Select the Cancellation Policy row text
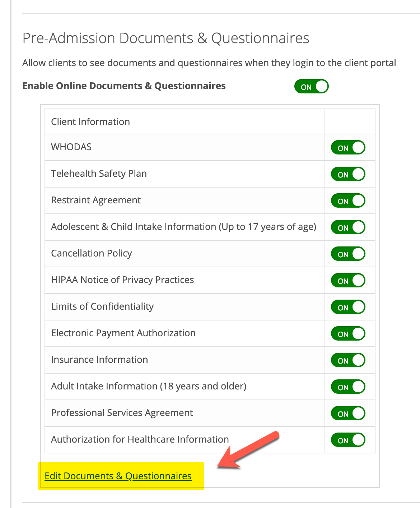This screenshot has width=420, height=508. tap(91, 254)
